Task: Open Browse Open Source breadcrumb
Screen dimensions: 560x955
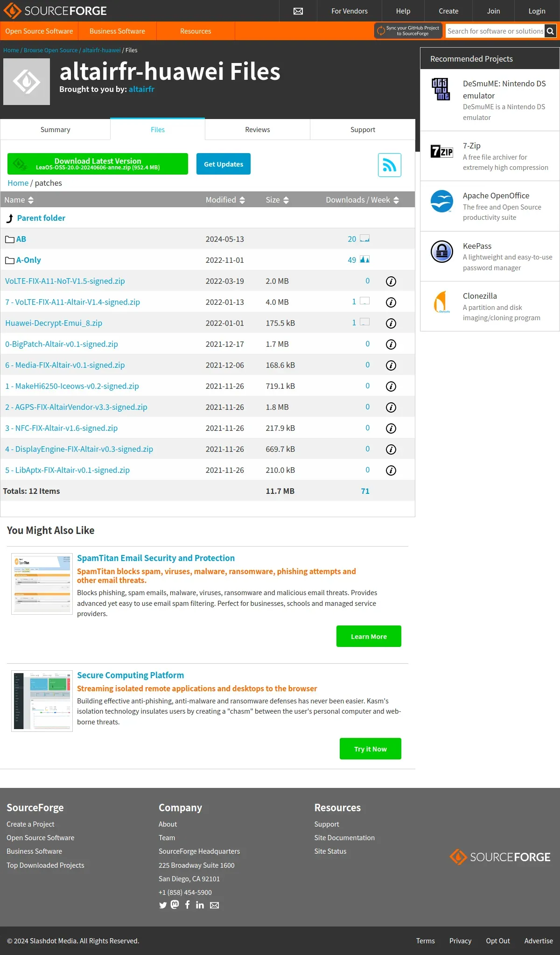Action: (50, 50)
